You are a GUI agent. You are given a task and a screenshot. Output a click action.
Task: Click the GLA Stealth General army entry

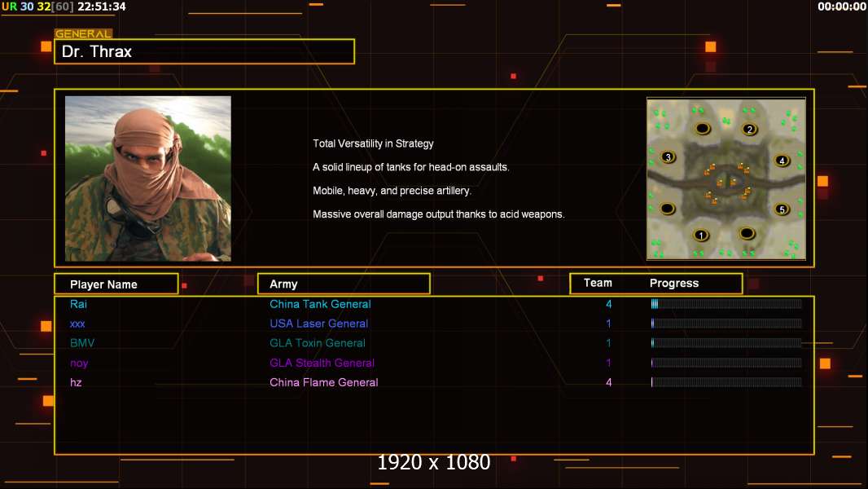point(322,363)
